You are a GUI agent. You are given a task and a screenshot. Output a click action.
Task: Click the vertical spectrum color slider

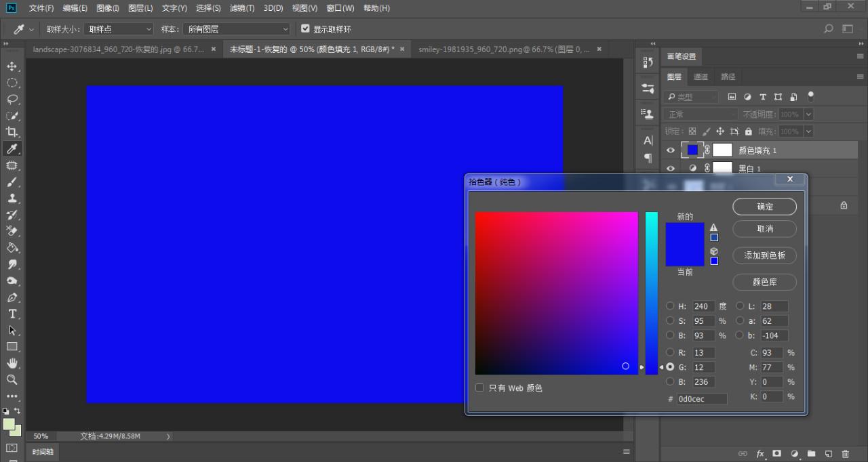tap(652, 293)
